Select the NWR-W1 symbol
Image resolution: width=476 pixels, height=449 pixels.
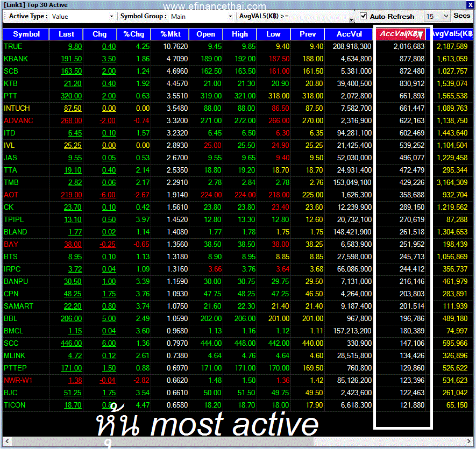click(x=18, y=380)
